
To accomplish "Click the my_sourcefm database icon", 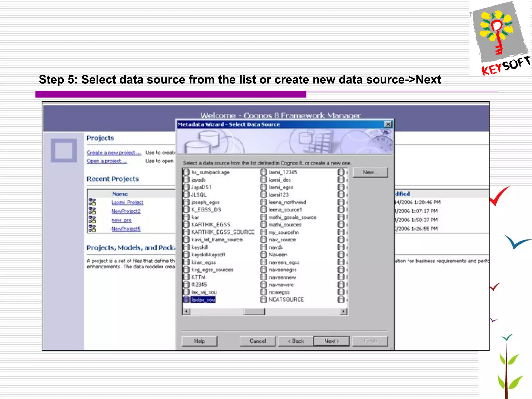I will click(264, 232).
